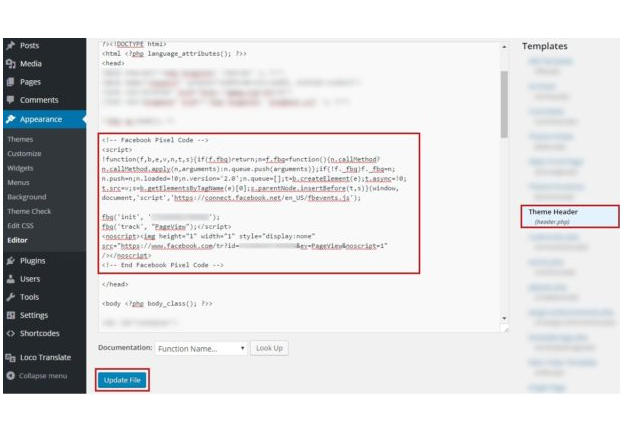Open the Menus submenu link
Screen dimensions: 624x434
tap(18, 183)
